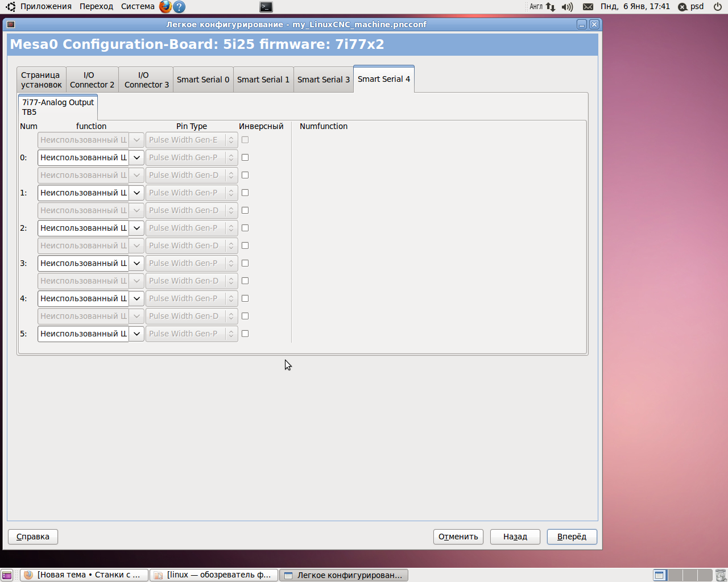Open the window menu icon in the title bar
728x582 pixels.
coord(10,24)
